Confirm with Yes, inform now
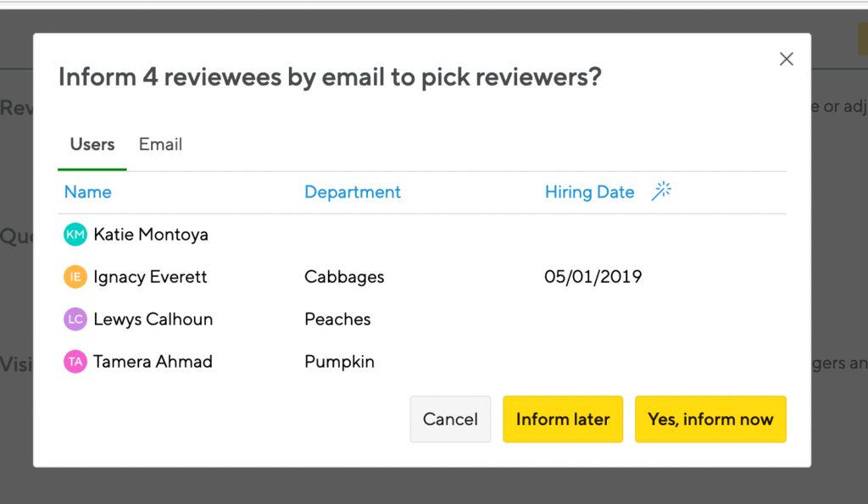This screenshot has height=504, width=868. [x=711, y=419]
